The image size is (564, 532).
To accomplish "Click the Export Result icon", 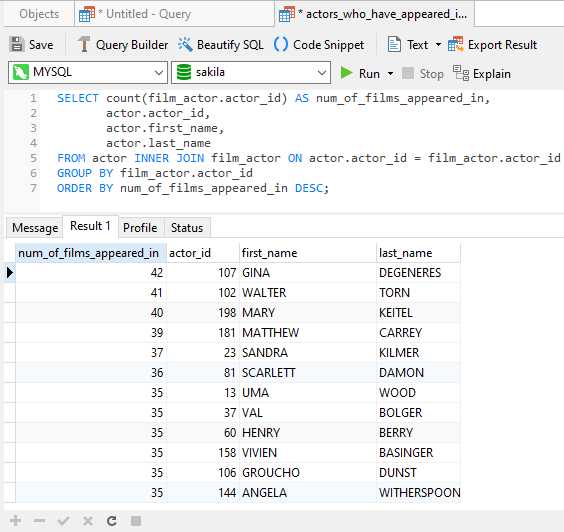I will [x=456, y=45].
